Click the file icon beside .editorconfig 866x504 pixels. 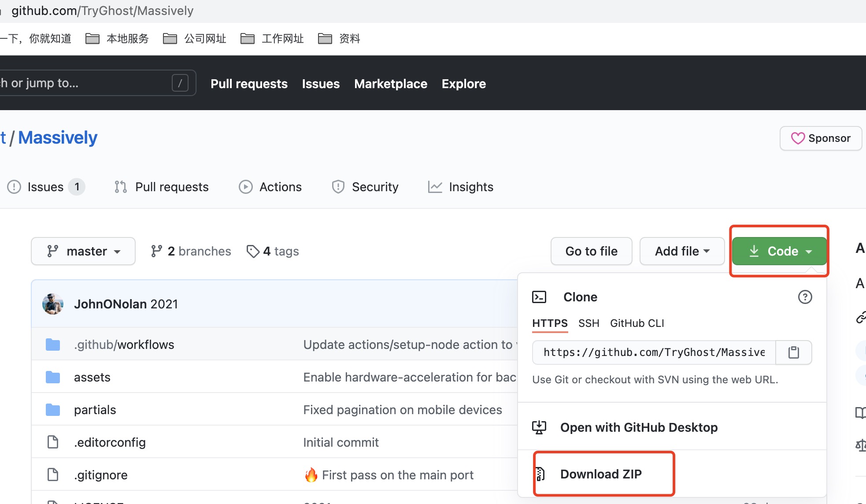click(52, 442)
